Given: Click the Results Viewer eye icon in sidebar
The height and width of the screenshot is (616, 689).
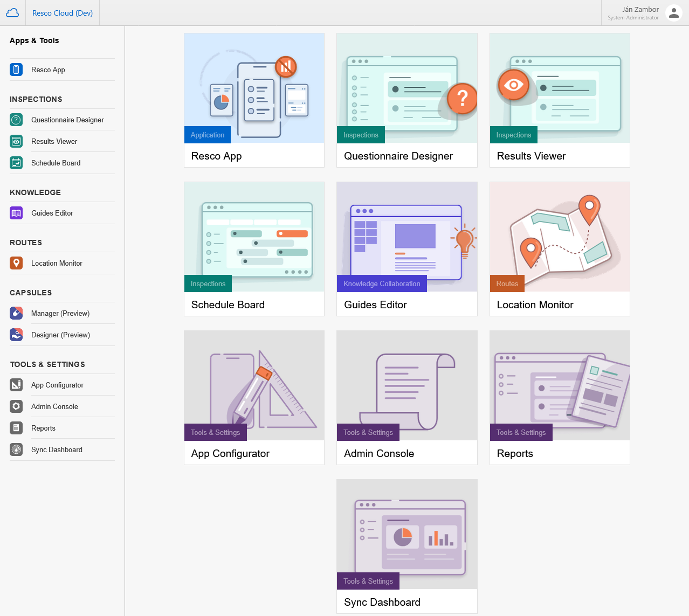Looking at the screenshot, I should coord(16,141).
